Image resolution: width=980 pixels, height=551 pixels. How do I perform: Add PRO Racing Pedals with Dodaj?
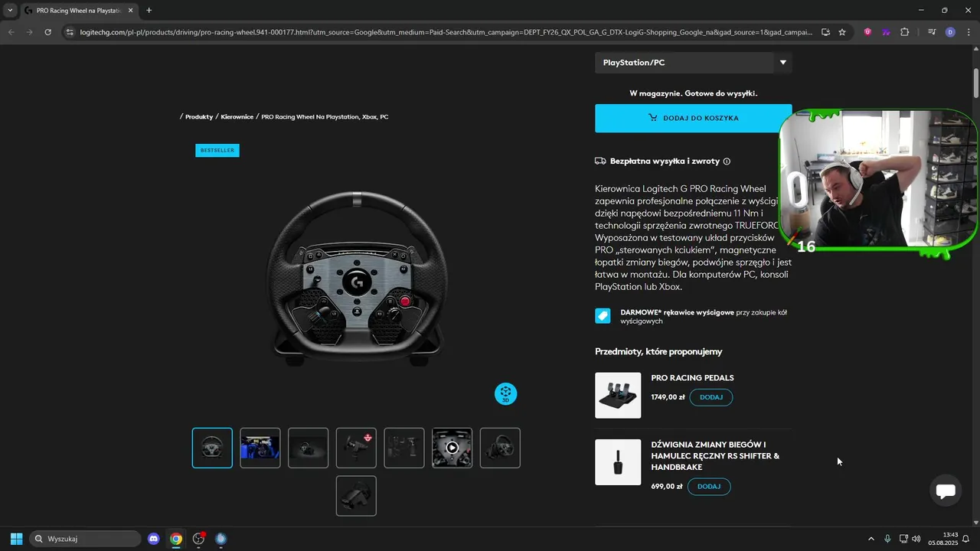click(710, 397)
